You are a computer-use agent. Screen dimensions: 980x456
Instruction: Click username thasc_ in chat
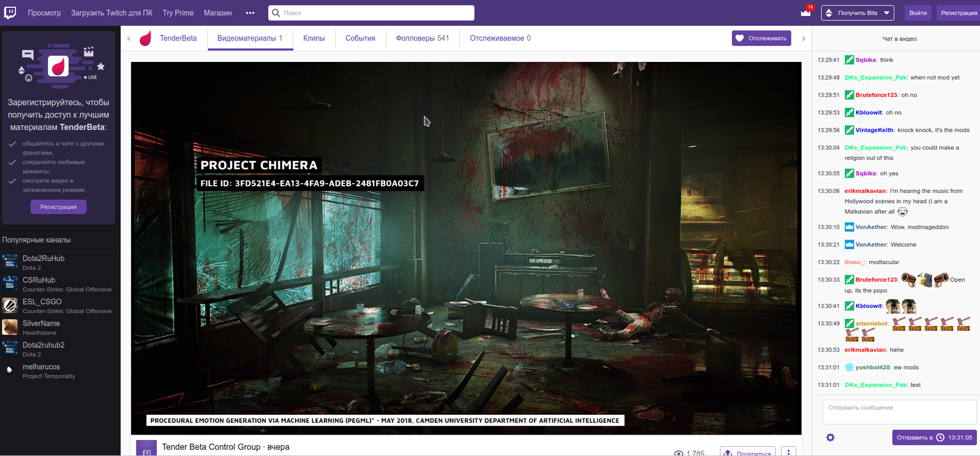(x=854, y=262)
